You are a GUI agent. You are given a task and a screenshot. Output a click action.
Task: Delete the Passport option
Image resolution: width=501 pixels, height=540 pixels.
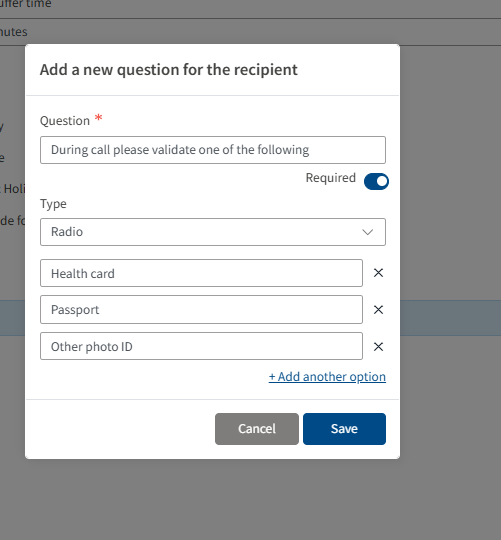coord(378,310)
